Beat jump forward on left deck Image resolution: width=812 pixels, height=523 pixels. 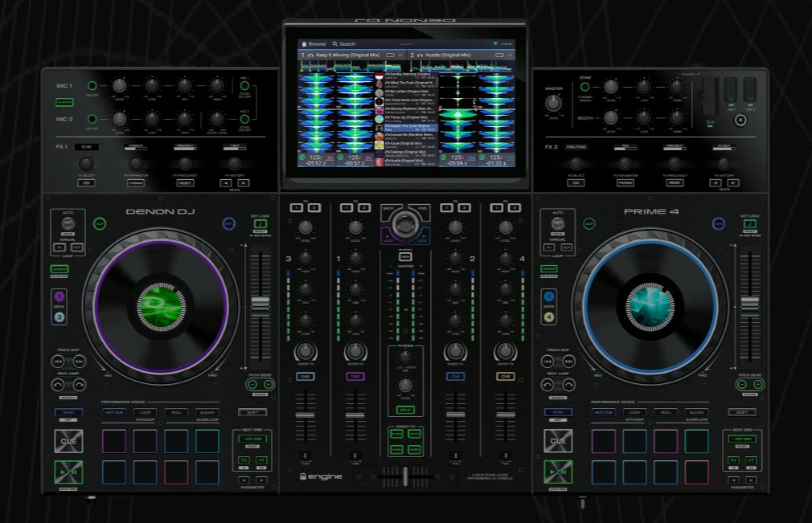click(79, 384)
